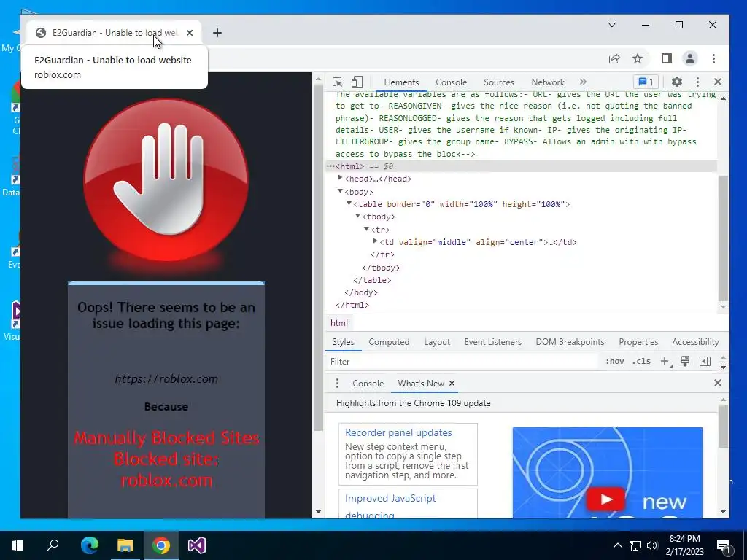Viewport: 747px width, 560px height.
Task: Expand the head element node
Action: tap(340, 178)
